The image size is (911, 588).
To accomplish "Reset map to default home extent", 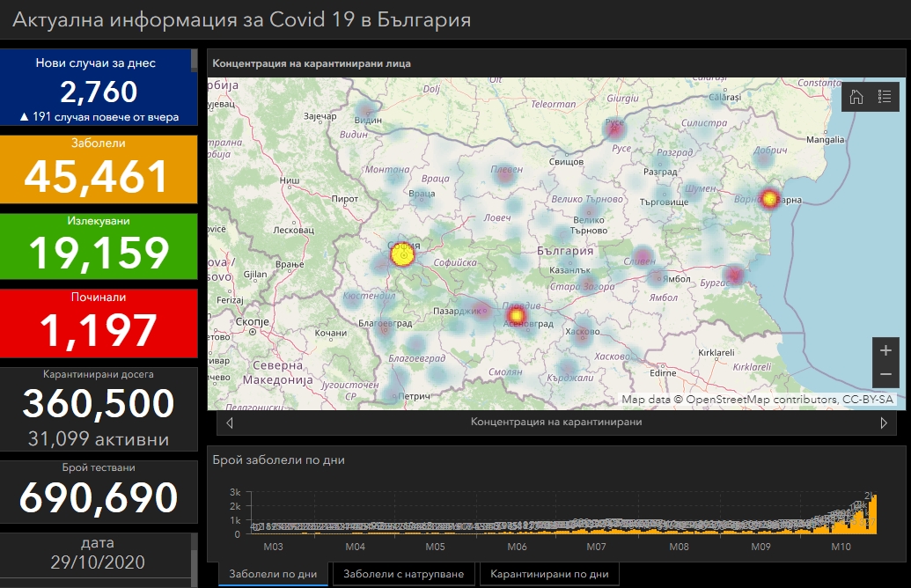I will coord(856,97).
